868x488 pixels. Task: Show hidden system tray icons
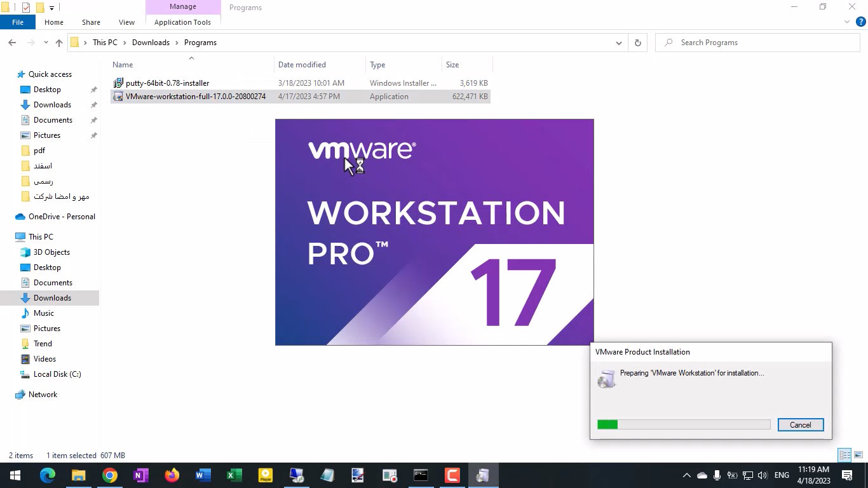[x=686, y=475]
